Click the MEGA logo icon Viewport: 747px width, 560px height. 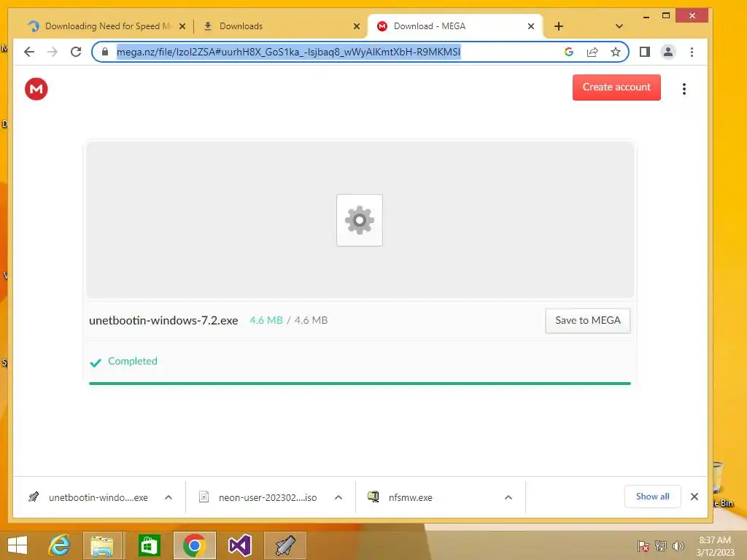pos(36,88)
